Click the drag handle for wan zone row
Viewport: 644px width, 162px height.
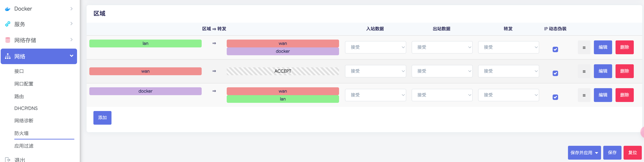tap(584, 71)
